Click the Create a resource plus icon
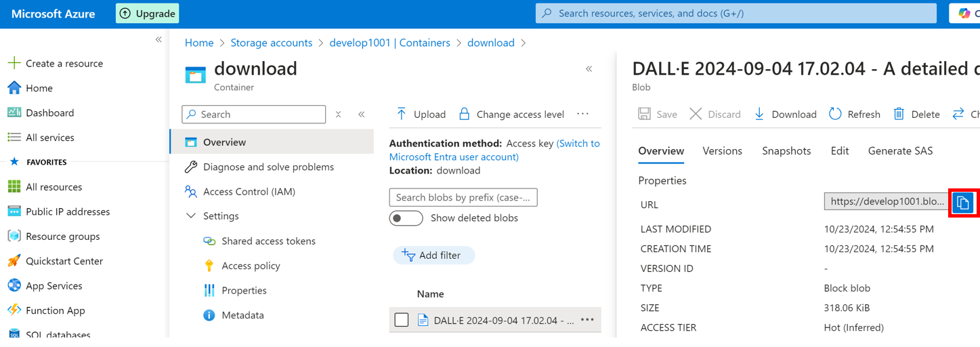The width and height of the screenshot is (980, 347). point(14,63)
